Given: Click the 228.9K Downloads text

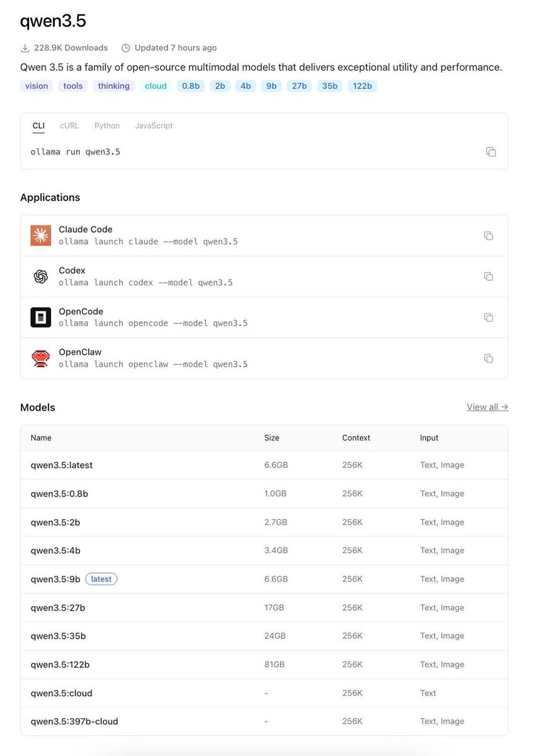Looking at the screenshot, I should (x=71, y=48).
